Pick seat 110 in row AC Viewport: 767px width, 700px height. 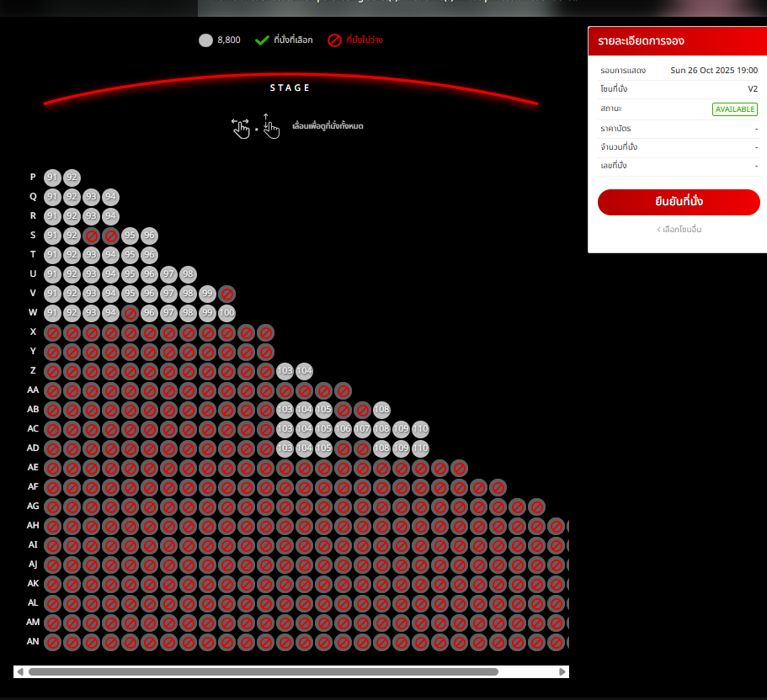420,429
